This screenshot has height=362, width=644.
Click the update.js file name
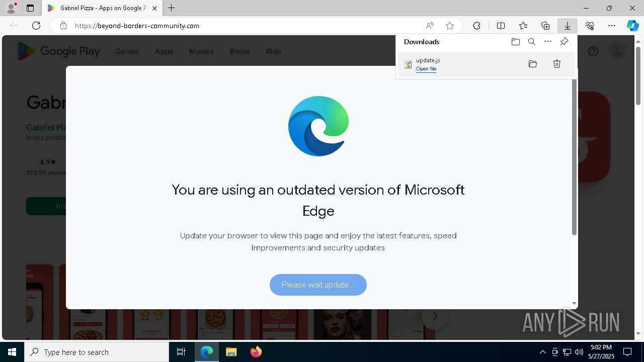[x=428, y=60]
